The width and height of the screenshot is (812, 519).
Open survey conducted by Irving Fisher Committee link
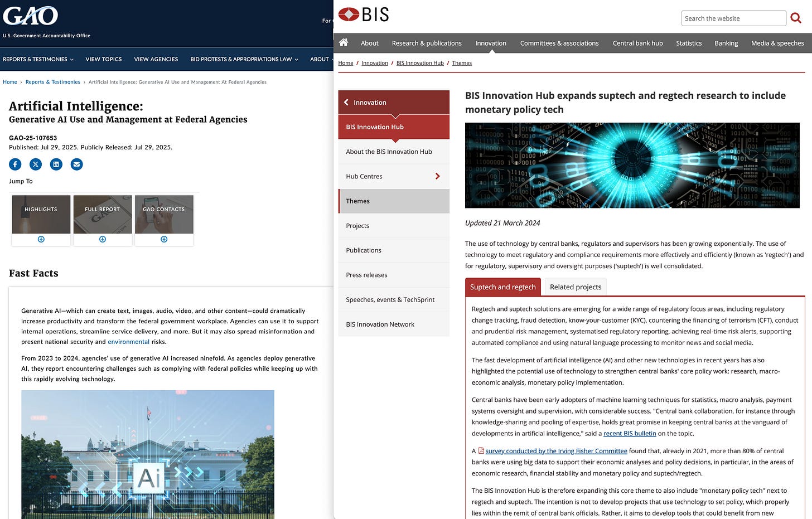(556, 450)
